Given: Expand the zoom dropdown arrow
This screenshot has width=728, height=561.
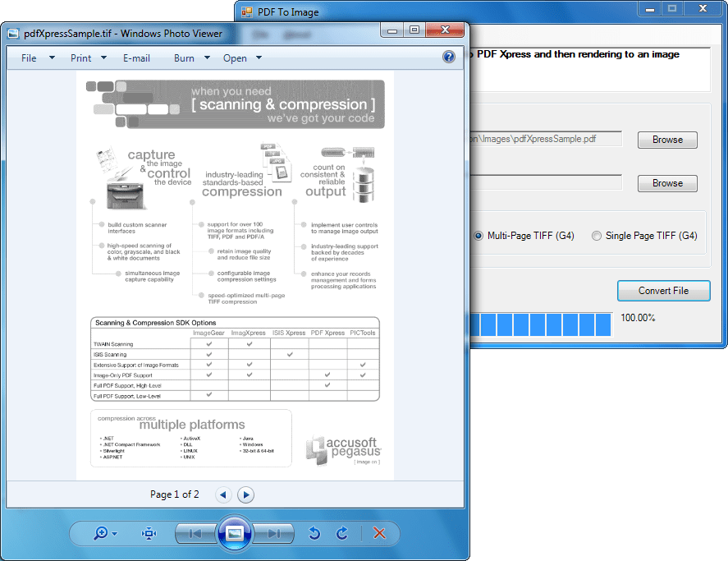Looking at the screenshot, I should tap(114, 534).
